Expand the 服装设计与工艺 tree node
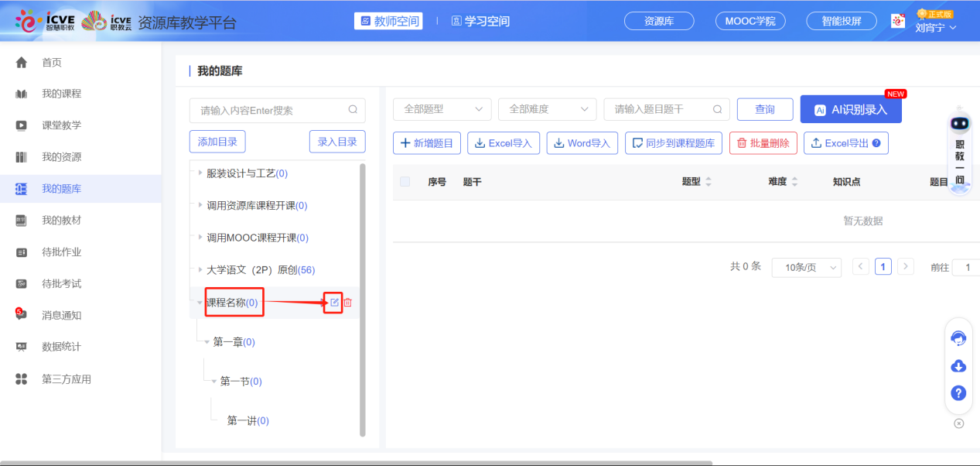Image resolution: width=980 pixels, height=466 pixels. click(x=199, y=173)
